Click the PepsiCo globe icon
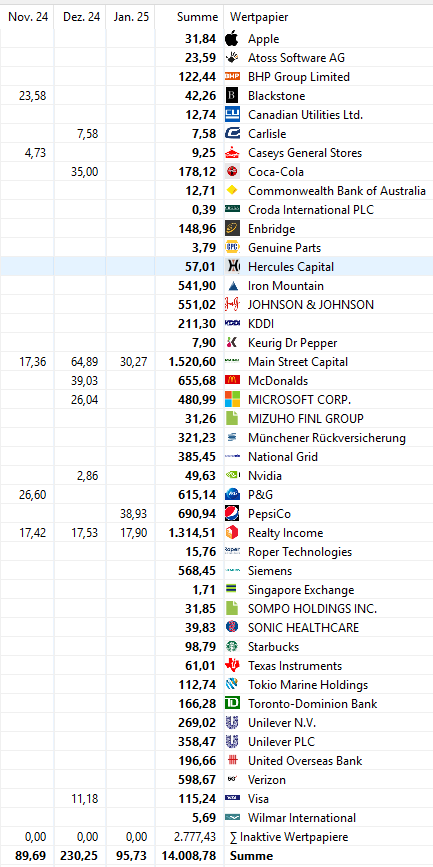The height and width of the screenshot is (867, 433). (x=232, y=514)
